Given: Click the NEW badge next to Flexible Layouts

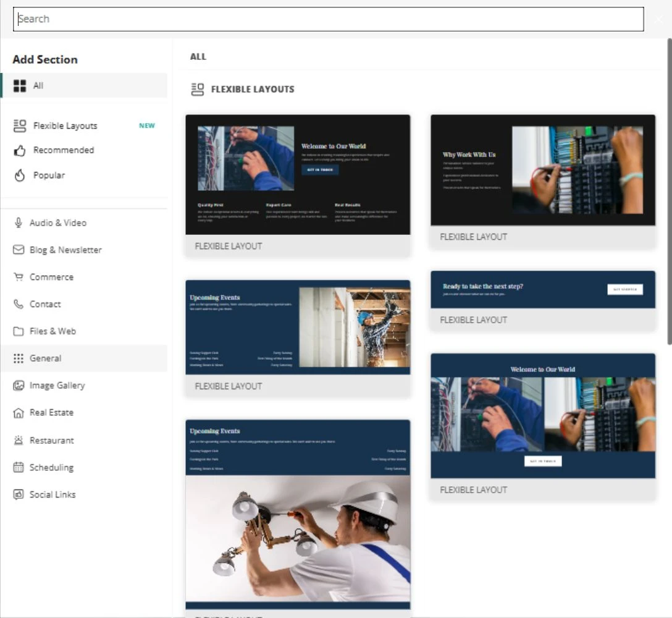Looking at the screenshot, I should tap(146, 125).
